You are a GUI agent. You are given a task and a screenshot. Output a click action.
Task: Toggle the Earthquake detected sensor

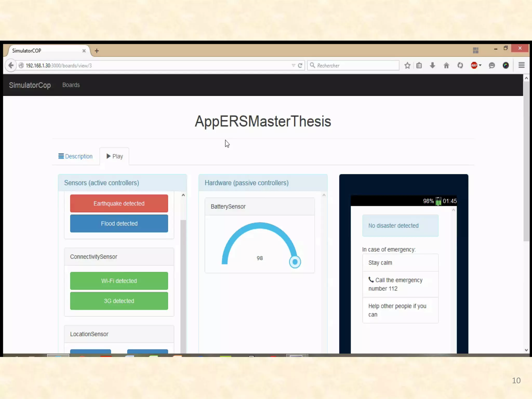119,203
